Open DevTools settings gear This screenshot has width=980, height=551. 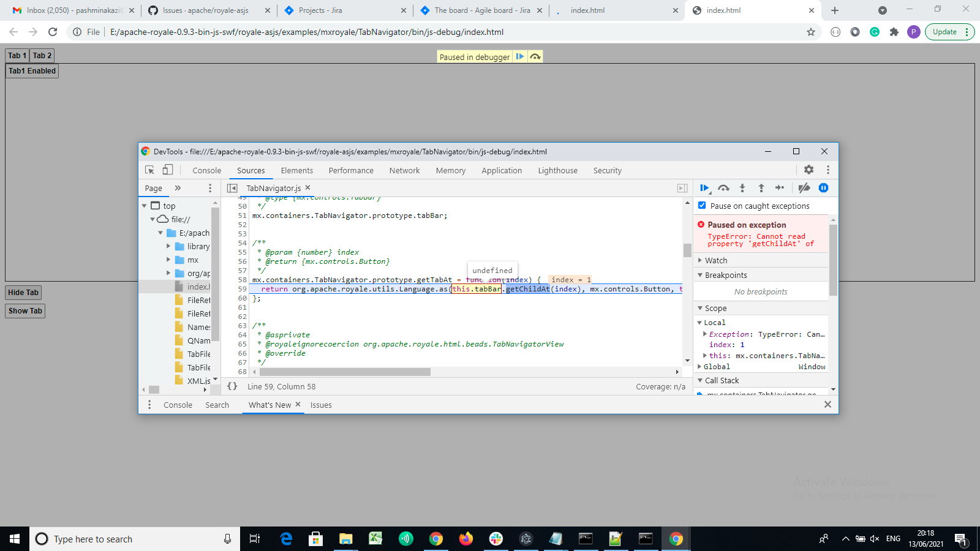tap(809, 170)
